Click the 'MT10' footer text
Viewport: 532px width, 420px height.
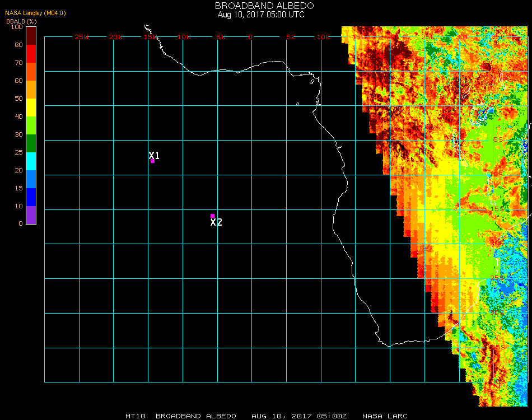(136, 416)
